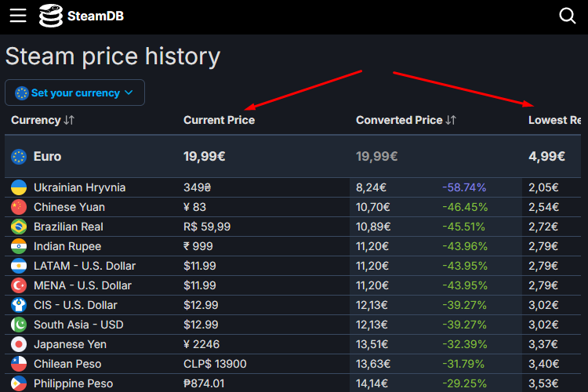The width and height of the screenshot is (588, 392).
Task: Click the CIS - U.S. Dollar emblem icon
Action: coord(19,305)
